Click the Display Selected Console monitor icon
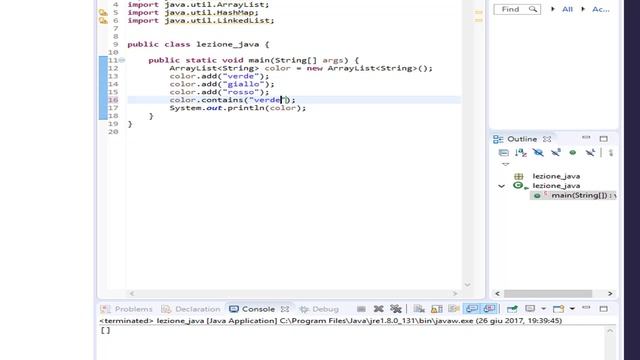 click(x=530, y=309)
